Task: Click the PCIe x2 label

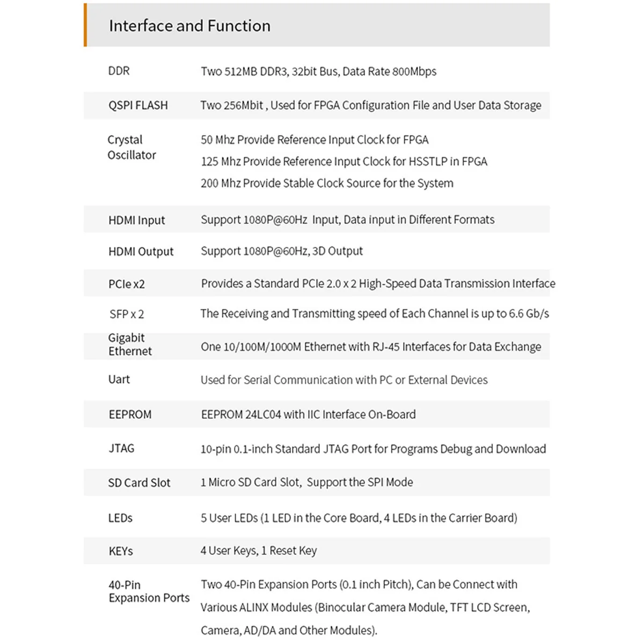Action: coord(127,284)
